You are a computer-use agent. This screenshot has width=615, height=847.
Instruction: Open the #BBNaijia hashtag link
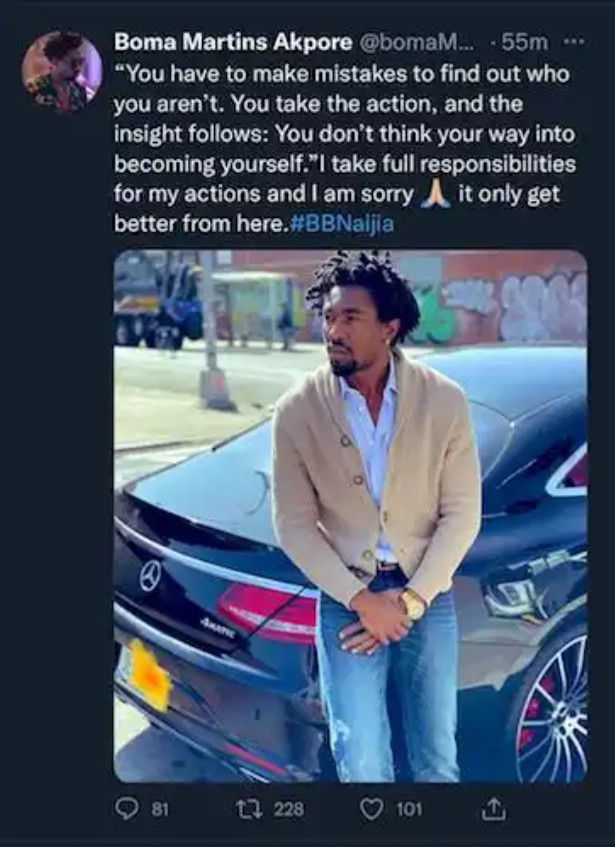(x=342, y=224)
